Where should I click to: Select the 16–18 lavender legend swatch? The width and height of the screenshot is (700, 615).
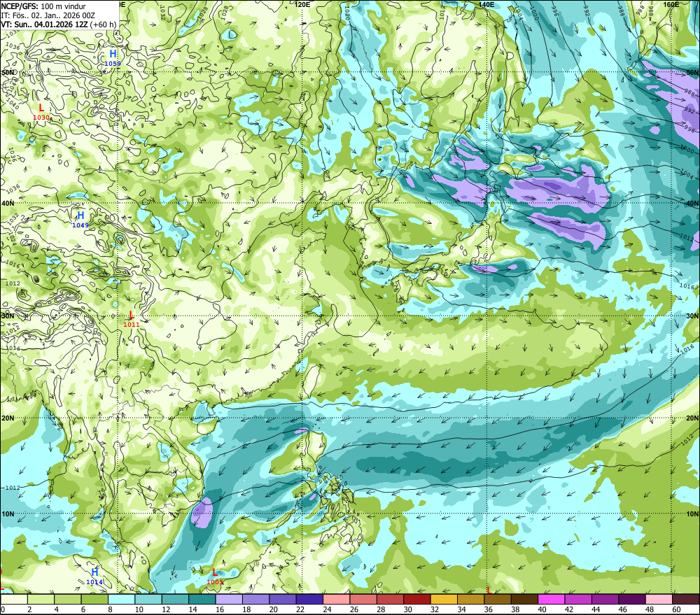coord(229,599)
